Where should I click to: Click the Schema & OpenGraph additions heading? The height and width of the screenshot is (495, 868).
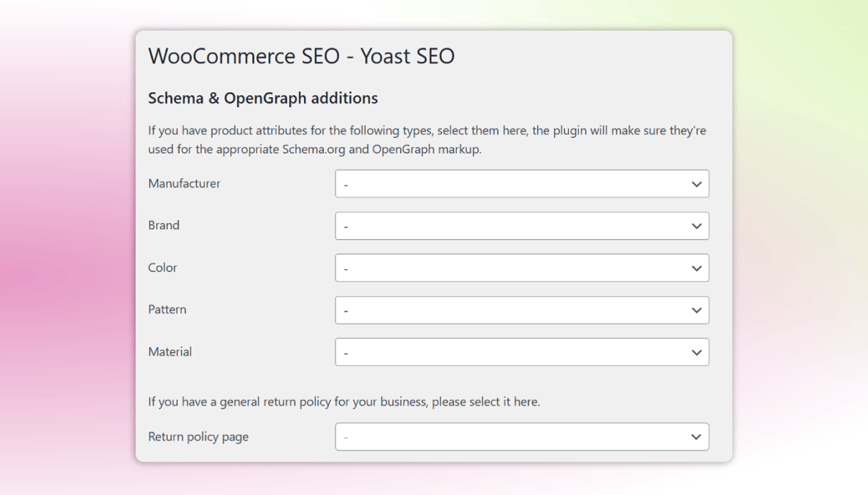tap(263, 99)
